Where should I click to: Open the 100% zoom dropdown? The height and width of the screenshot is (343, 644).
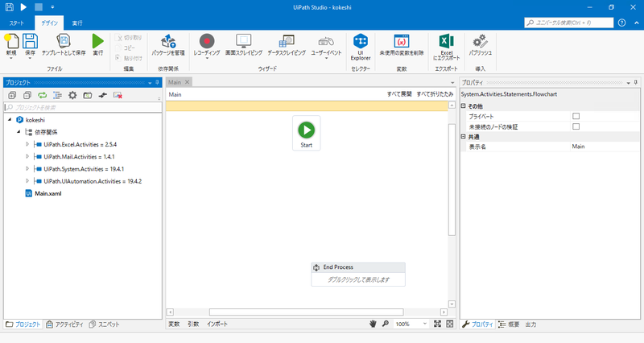coord(425,324)
